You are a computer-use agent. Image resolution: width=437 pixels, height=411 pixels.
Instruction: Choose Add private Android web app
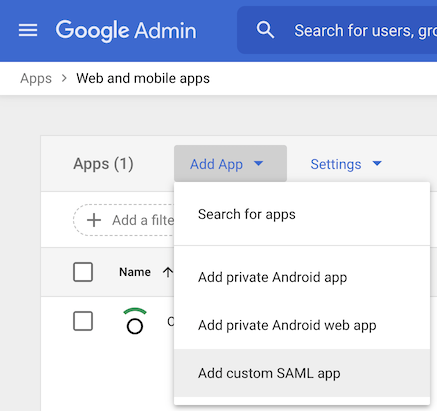coord(302,325)
